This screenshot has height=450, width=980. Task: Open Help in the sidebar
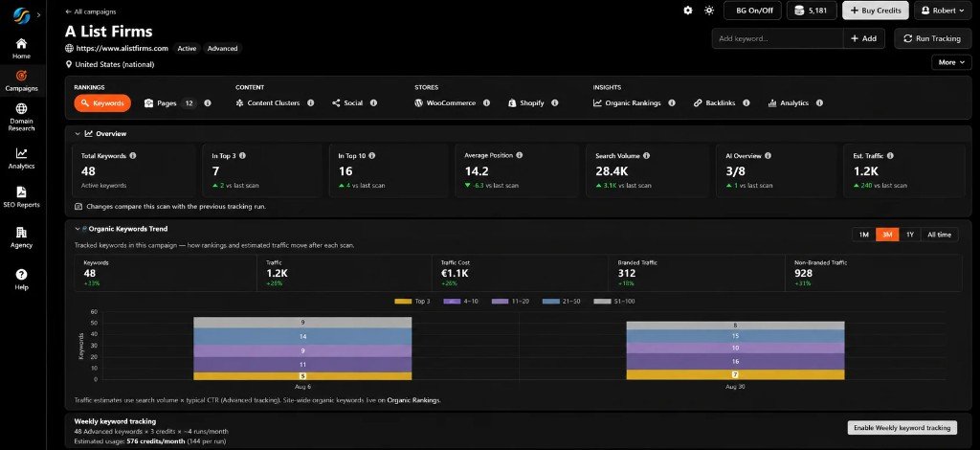tap(21, 280)
